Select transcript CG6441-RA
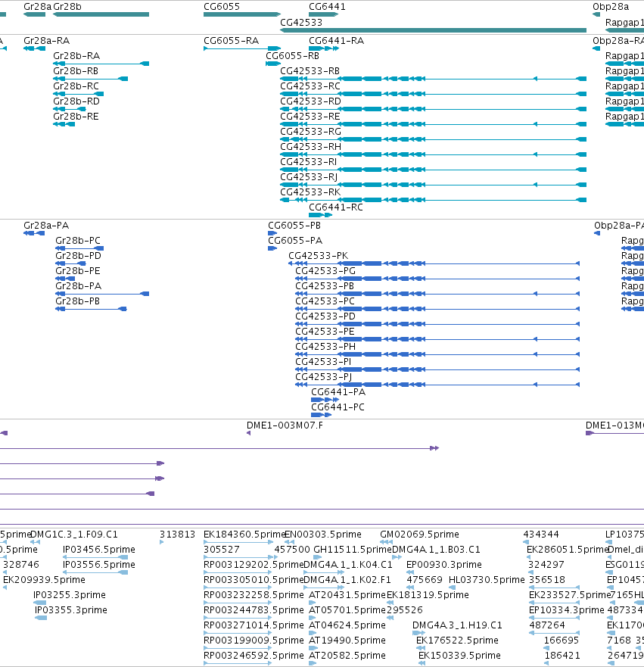This screenshot has height=667, width=644. pyautogui.click(x=336, y=41)
